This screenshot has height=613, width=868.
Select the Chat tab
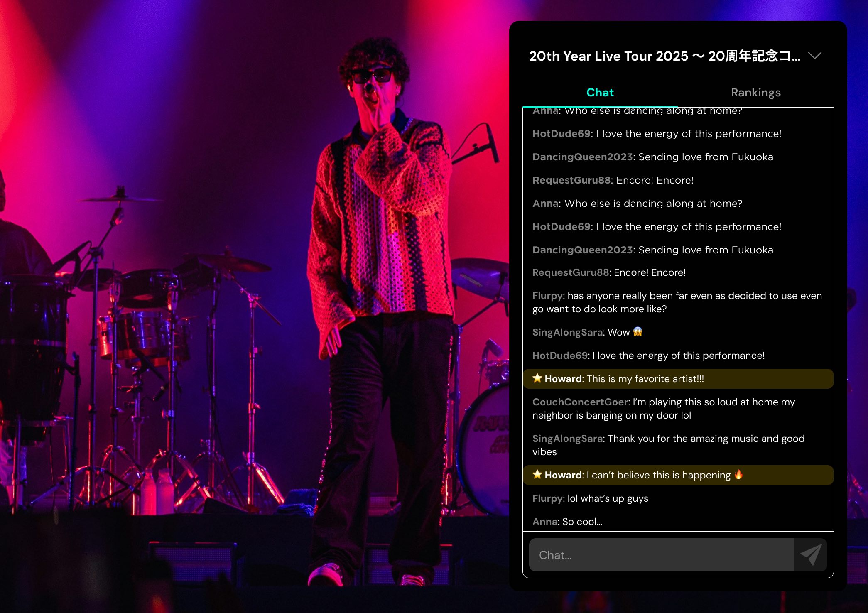600,92
